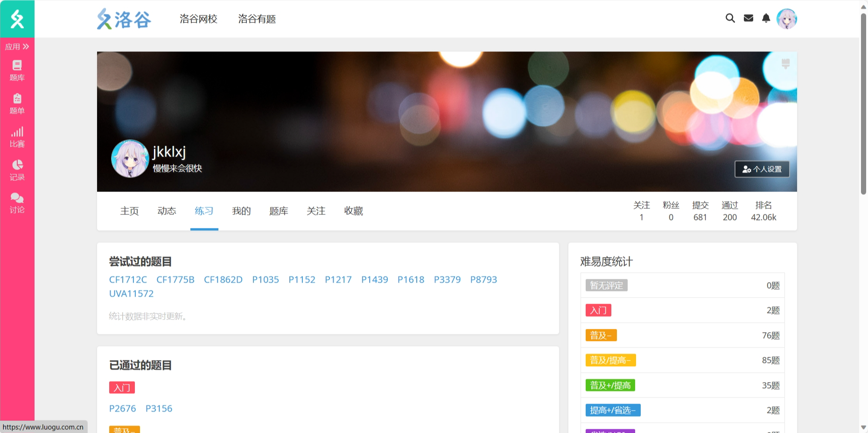Click the 洛谷 header logo
The image size is (868, 433).
(124, 19)
